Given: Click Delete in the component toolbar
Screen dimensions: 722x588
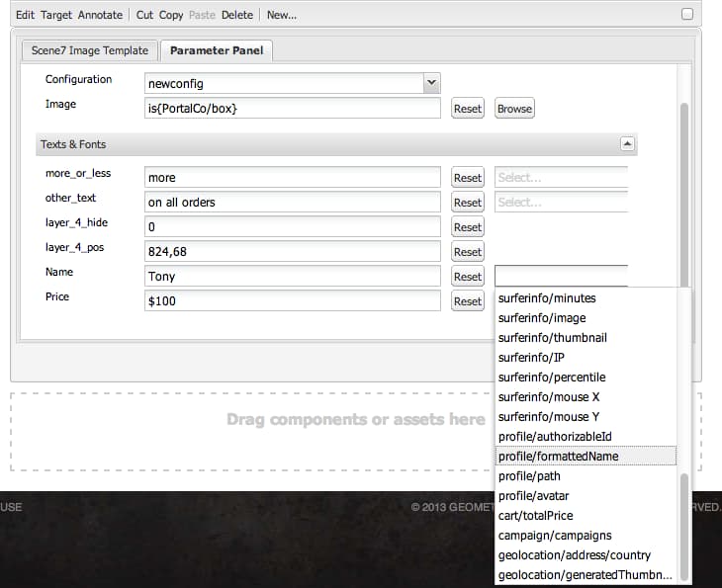Looking at the screenshot, I should point(236,15).
